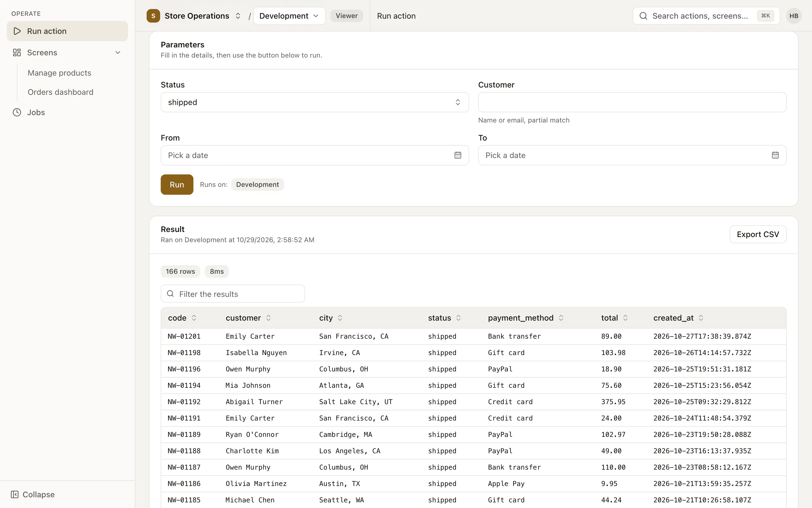
Task: Sort by the created_at column
Action: click(x=678, y=318)
